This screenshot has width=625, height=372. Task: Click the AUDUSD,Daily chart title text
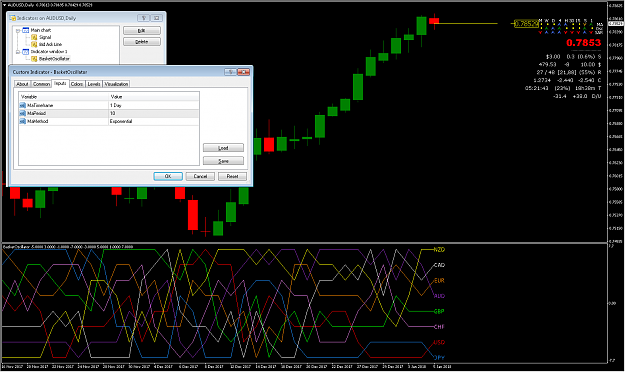coord(22,5)
